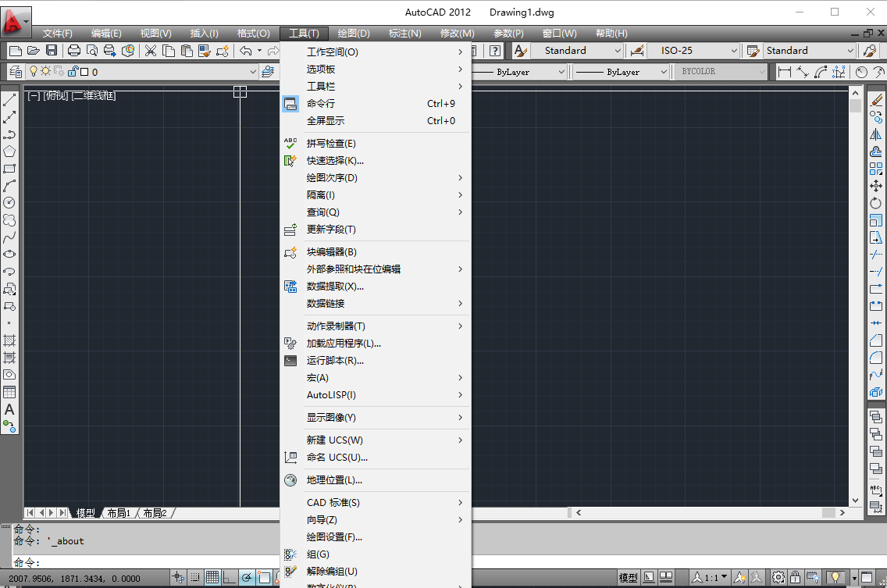Switch to the 布局1 tab
The image size is (887, 588).
coord(117,513)
